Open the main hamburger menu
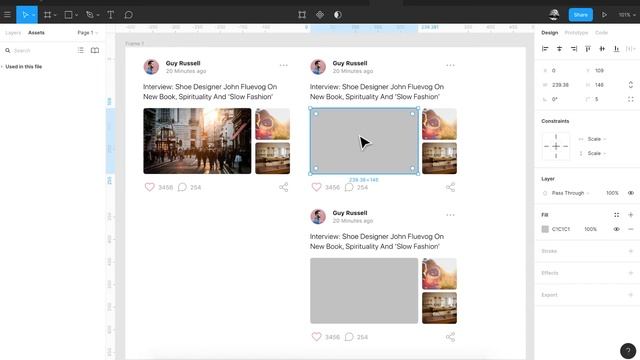 7,15
